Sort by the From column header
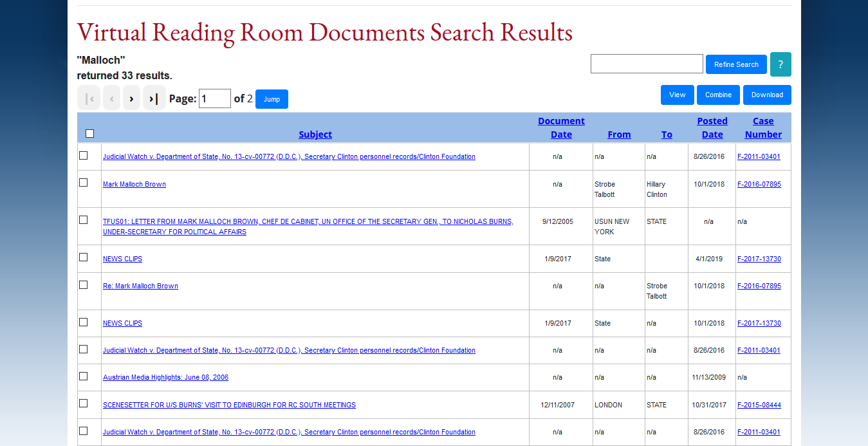Image resolution: width=868 pixels, height=446 pixels. [619, 135]
